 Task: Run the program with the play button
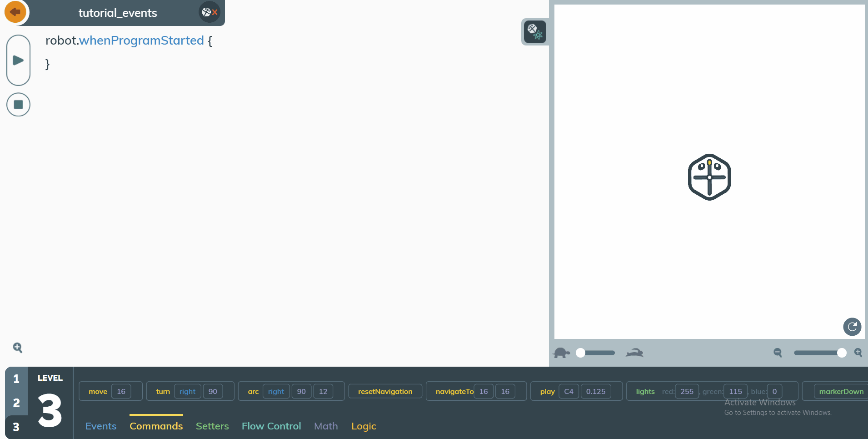point(18,60)
